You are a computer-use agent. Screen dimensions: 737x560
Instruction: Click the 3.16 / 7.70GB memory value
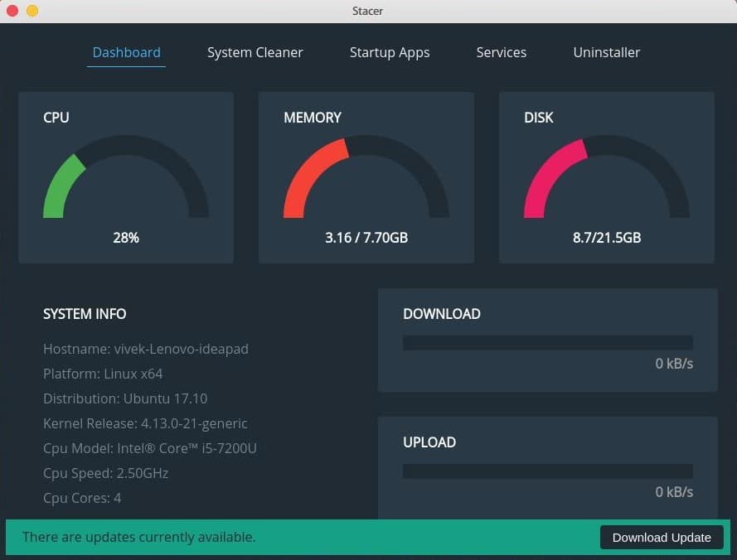pos(366,238)
